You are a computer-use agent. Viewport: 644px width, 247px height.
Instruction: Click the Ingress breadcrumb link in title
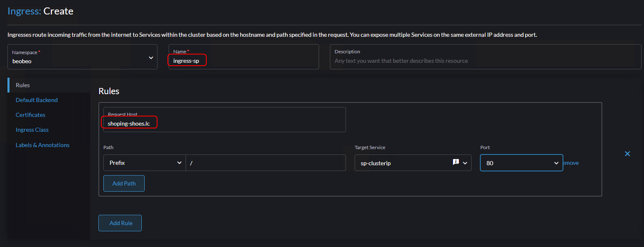click(x=24, y=11)
